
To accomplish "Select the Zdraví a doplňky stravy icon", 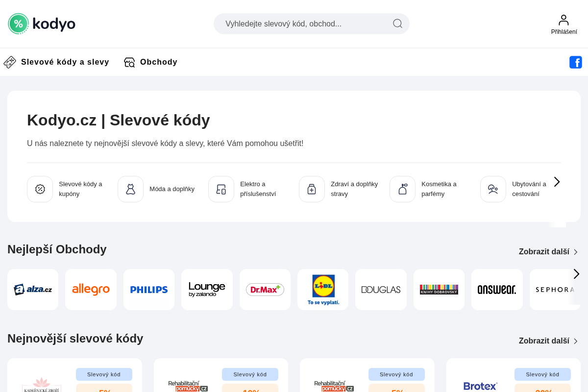I will coord(312,189).
